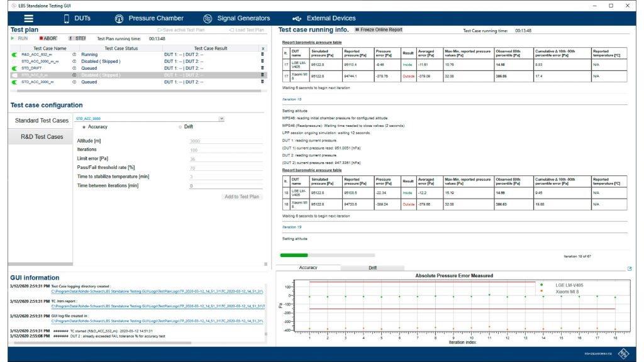Enable the STD_ACC_3000_m_m test case toggle
This screenshot has width=644, height=362.
pos(16,62)
